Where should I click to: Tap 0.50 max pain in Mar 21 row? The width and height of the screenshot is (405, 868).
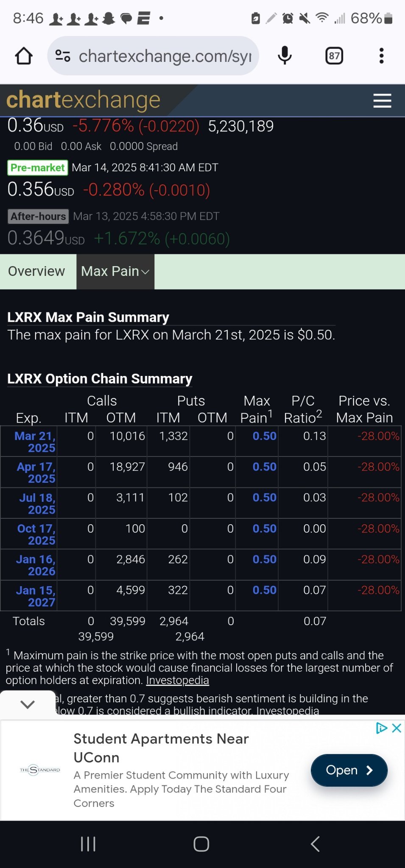265,436
